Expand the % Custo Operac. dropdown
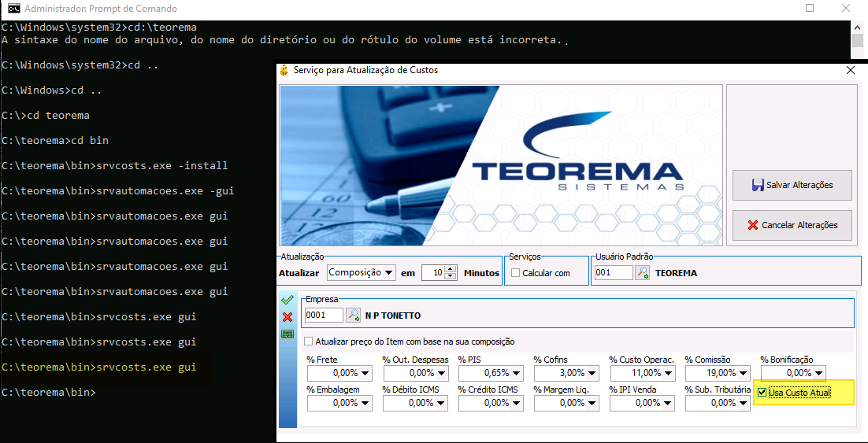The width and height of the screenshot is (868, 443). coord(669,373)
